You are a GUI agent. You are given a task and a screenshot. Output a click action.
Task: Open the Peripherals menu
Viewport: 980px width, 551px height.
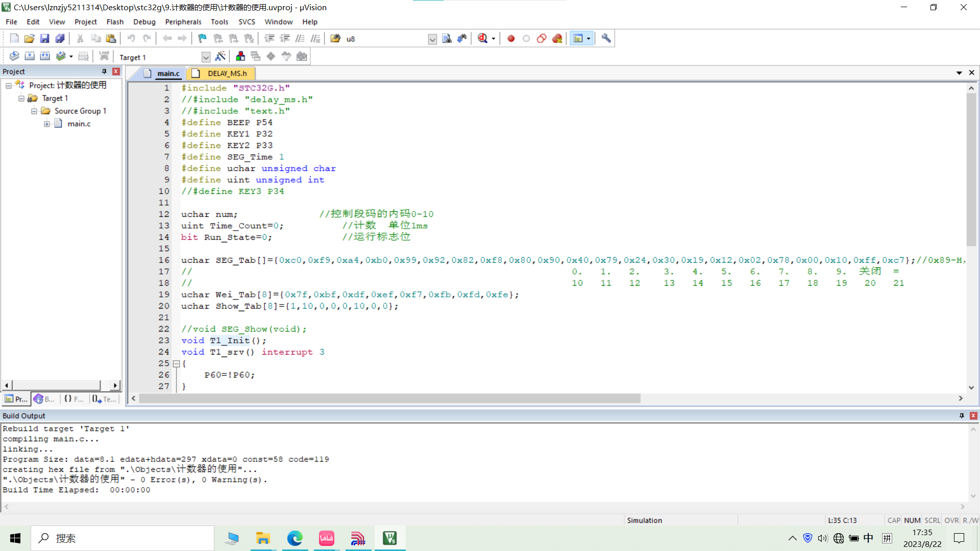coord(183,22)
